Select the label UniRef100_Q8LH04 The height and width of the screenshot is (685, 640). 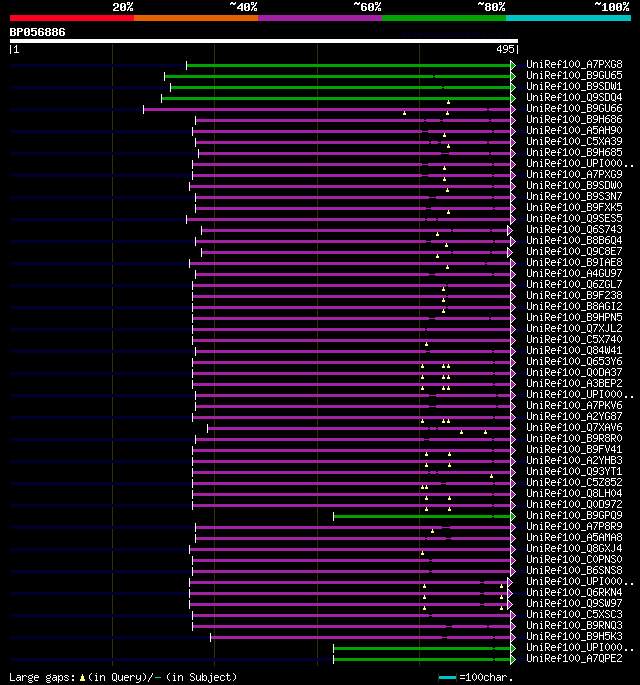click(x=574, y=494)
